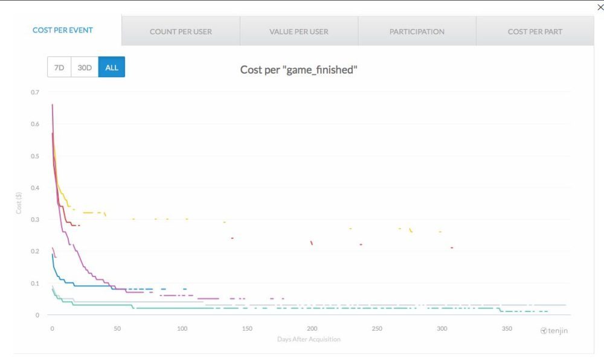Select the ALL time range button
The image size is (604, 364).
click(x=112, y=68)
